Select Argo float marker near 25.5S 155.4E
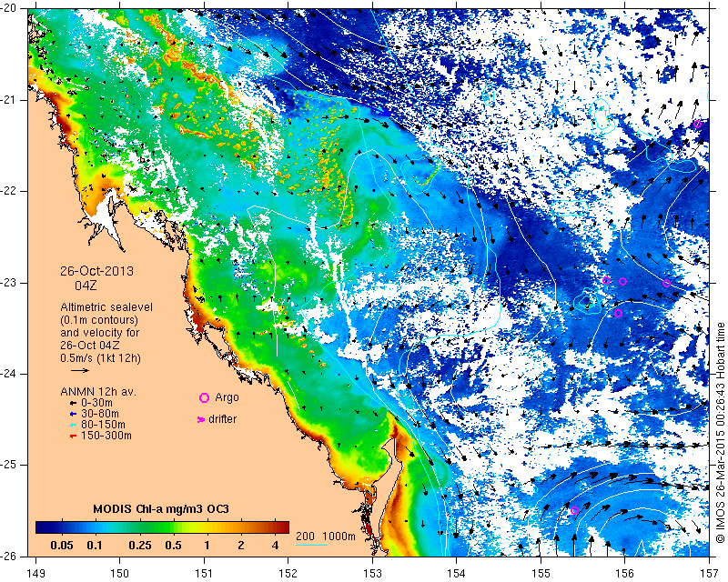This screenshot has width=728, height=582. coord(574,510)
